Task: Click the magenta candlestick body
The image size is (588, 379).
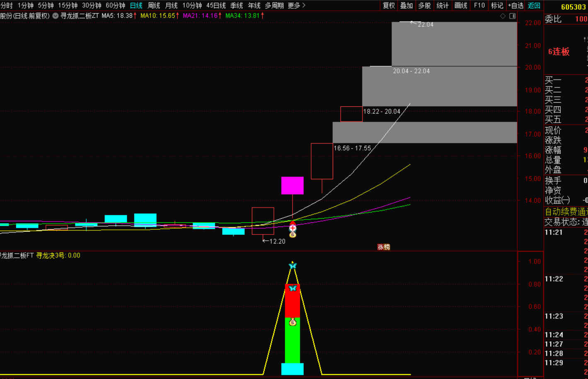Action: (293, 186)
